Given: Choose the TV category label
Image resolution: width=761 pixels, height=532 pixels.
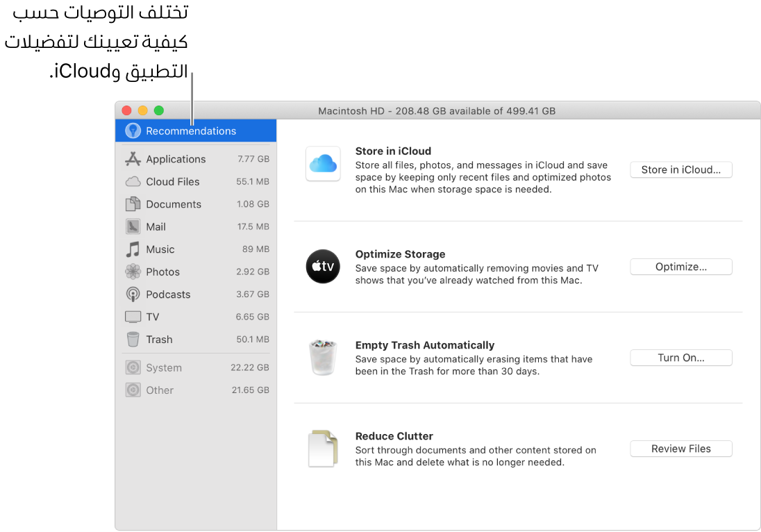Looking at the screenshot, I should [x=152, y=317].
